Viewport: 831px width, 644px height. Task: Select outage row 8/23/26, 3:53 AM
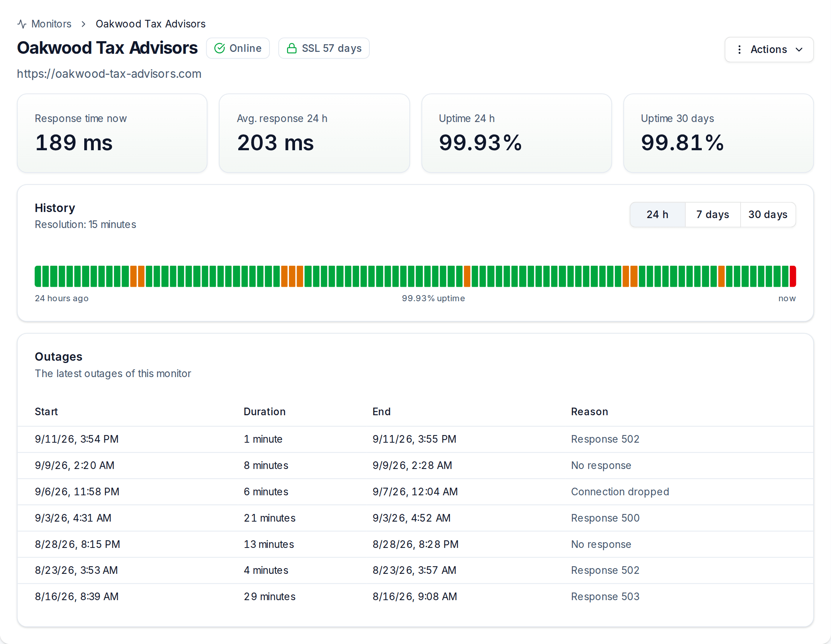[x=415, y=570]
